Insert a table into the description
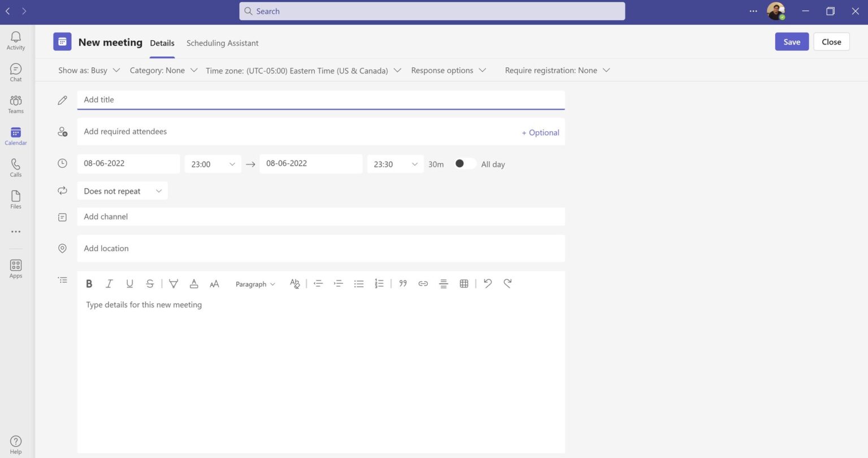 464,284
